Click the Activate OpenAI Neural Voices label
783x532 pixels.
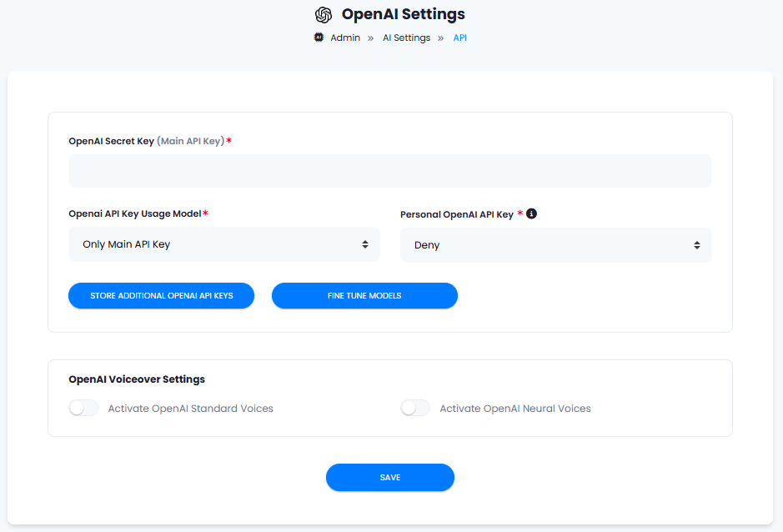515,409
